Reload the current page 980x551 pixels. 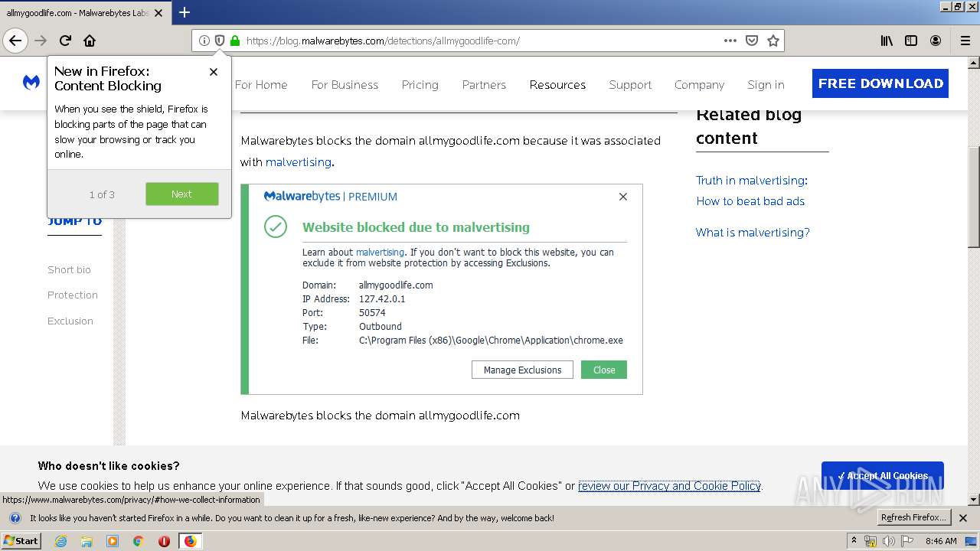(x=65, y=41)
